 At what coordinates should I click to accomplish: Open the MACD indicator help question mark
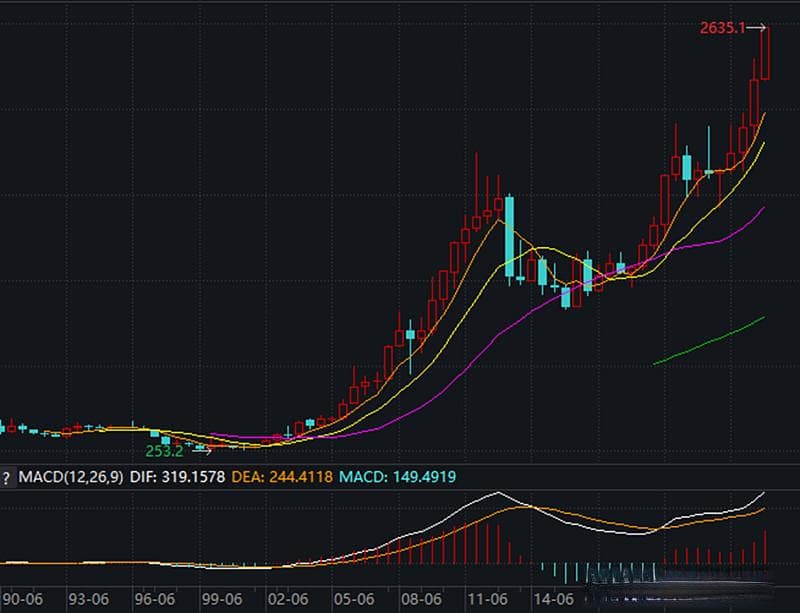pos(7,478)
